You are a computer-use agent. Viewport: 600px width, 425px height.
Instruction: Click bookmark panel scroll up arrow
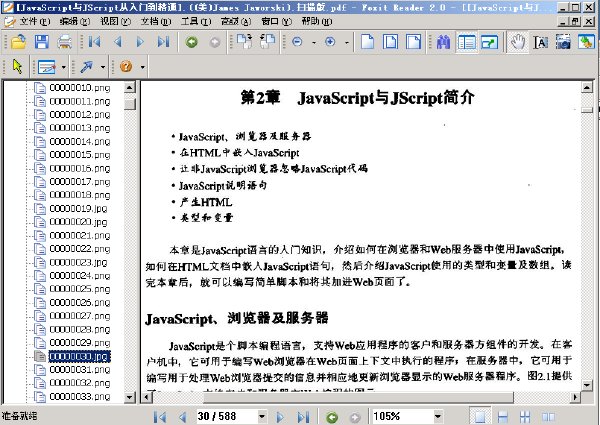coord(130,88)
